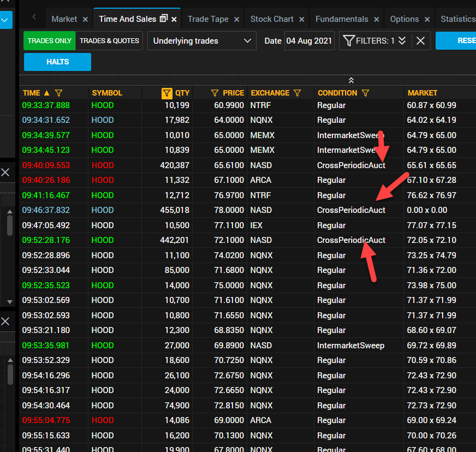
Task: Click price 64.0000 cell
Action: pyautogui.click(x=229, y=120)
